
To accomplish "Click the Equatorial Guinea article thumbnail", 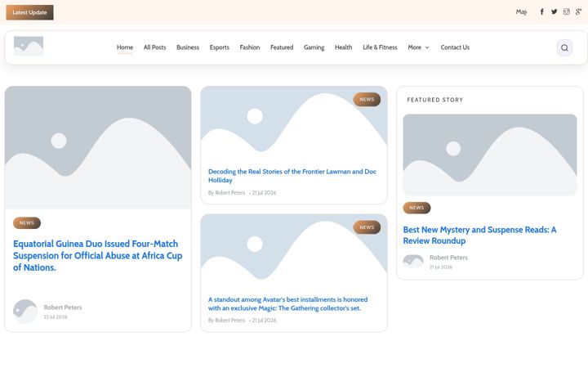I will tap(98, 147).
